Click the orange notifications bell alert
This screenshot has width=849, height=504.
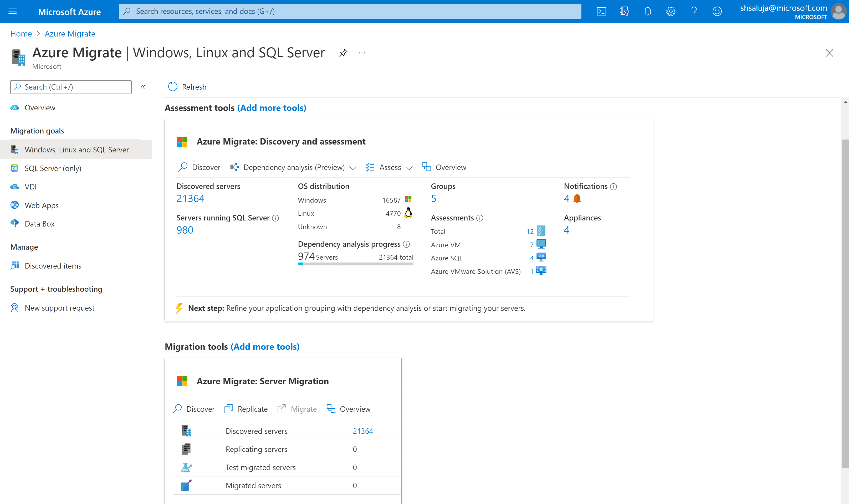click(577, 198)
